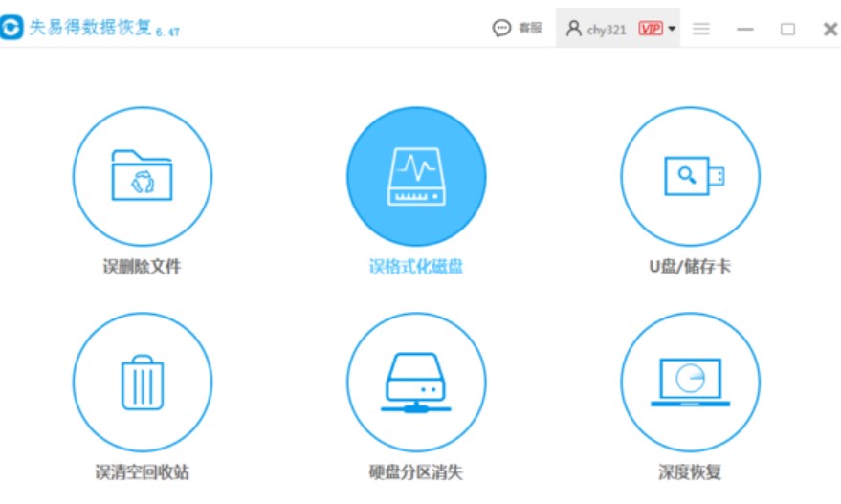Click the 客服 chat bubble icon
The width and height of the screenshot is (841, 504).
pyautogui.click(x=501, y=28)
